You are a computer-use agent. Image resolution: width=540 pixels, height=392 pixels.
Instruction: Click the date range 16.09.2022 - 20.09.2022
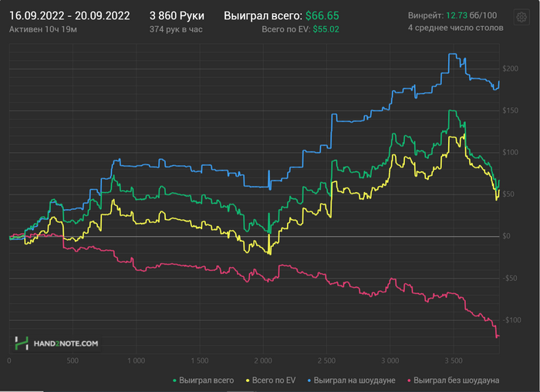click(x=69, y=16)
